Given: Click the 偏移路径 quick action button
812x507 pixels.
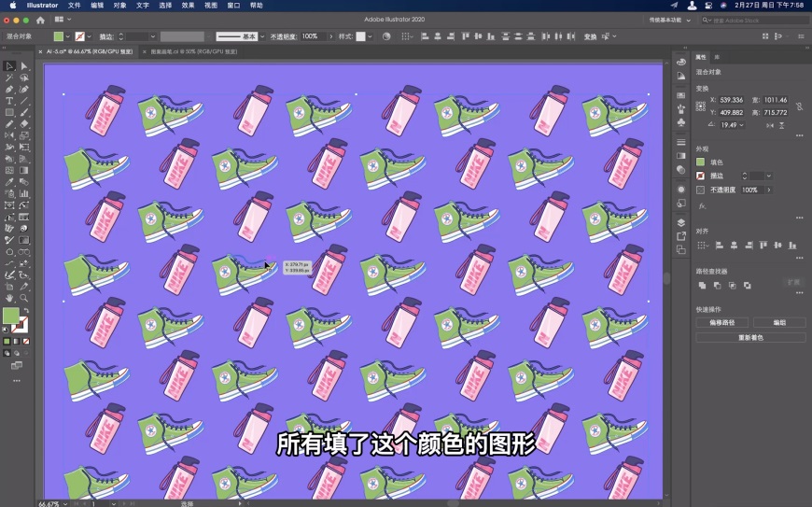Looking at the screenshot, I should 721,323.
